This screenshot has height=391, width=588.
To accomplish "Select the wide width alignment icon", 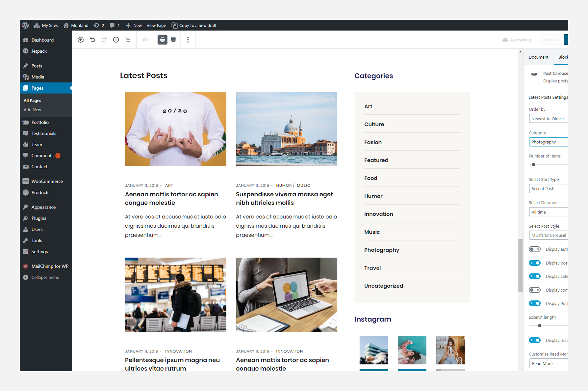I will pos(162,40).
